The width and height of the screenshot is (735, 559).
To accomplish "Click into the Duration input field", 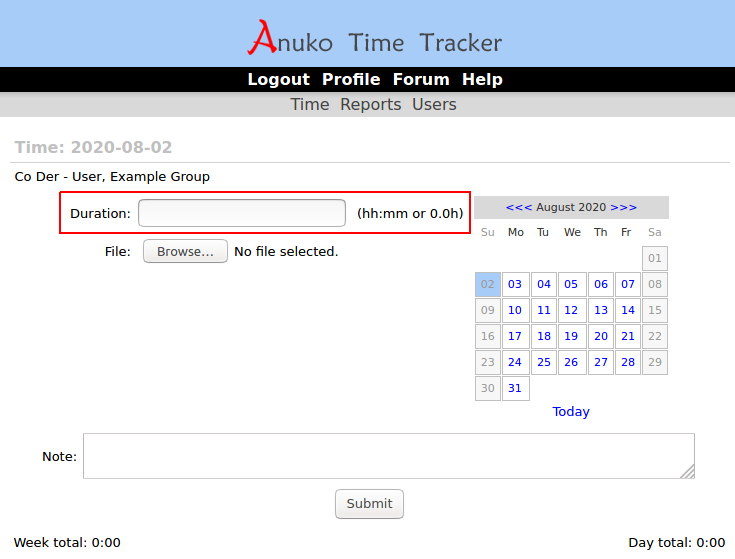I will tap(242, 213).
